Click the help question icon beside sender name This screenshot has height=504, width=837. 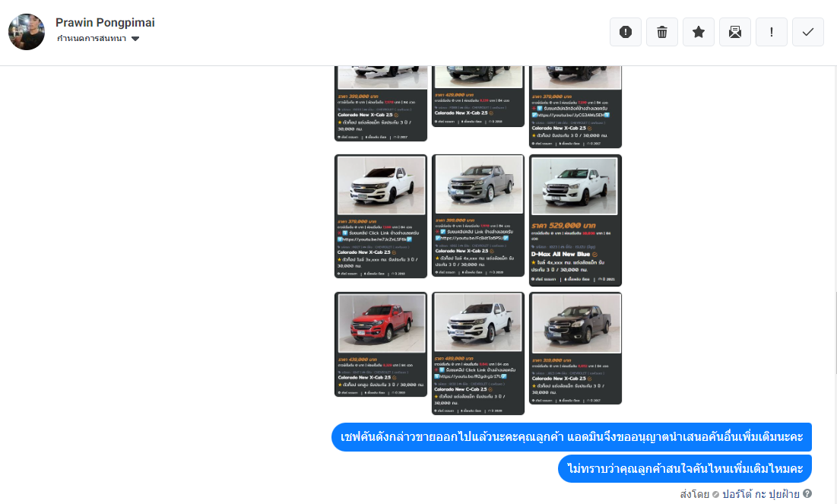pos(807,494)
